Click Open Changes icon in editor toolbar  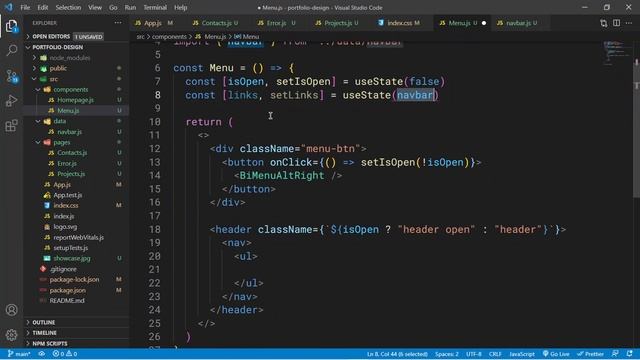click(x=604, y=23)
